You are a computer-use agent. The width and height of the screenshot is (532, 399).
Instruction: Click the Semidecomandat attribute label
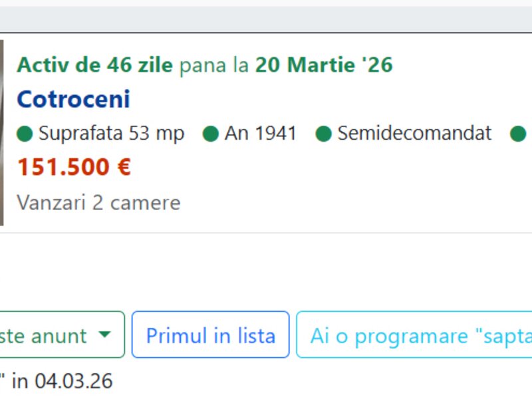click(414, 134)
